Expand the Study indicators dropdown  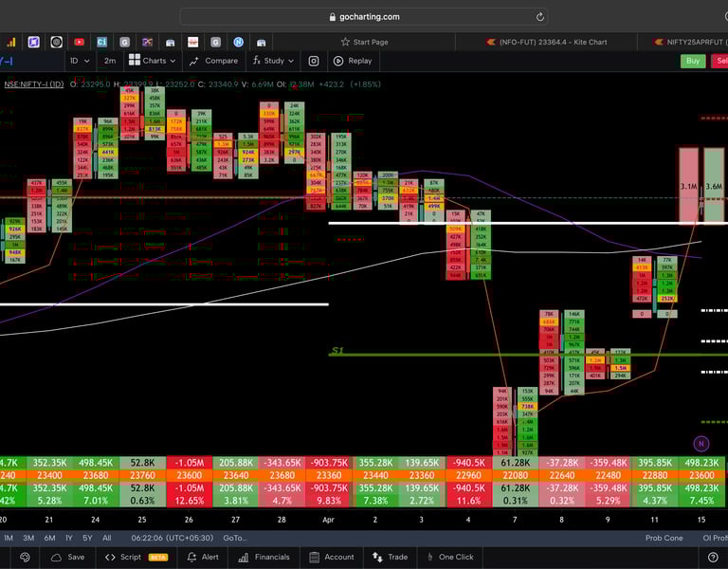[273, 61]
